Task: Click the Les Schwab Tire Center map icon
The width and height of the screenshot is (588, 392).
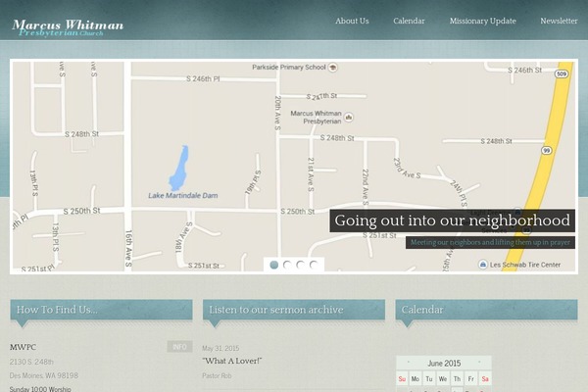Action: tap(483, 265)
